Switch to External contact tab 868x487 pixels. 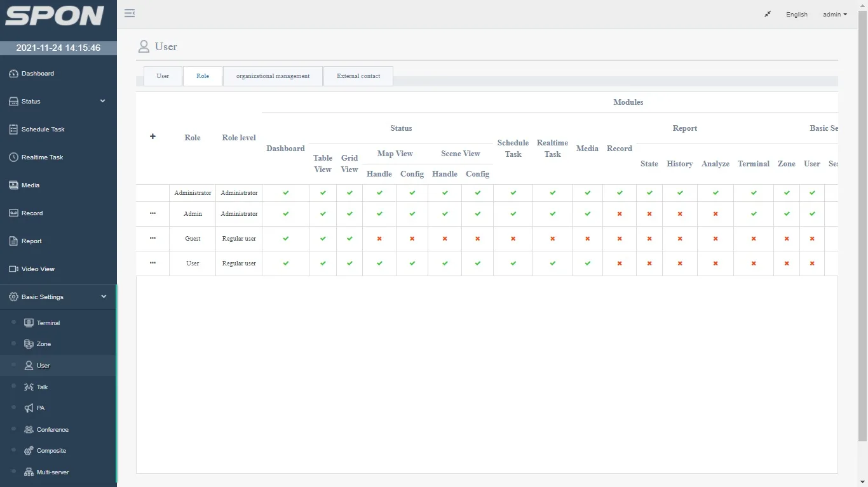pyautogui.click(x=358, y=76)
